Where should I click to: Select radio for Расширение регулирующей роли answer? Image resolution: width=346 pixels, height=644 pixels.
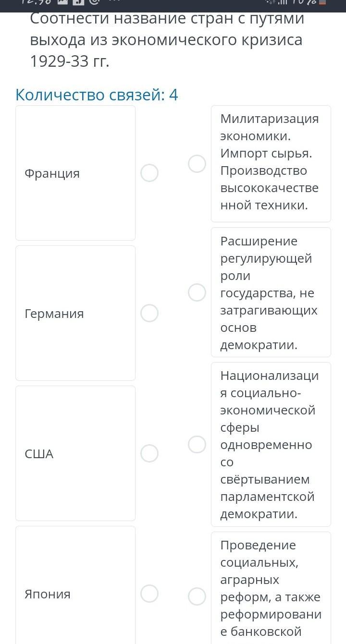click(197, 292)
